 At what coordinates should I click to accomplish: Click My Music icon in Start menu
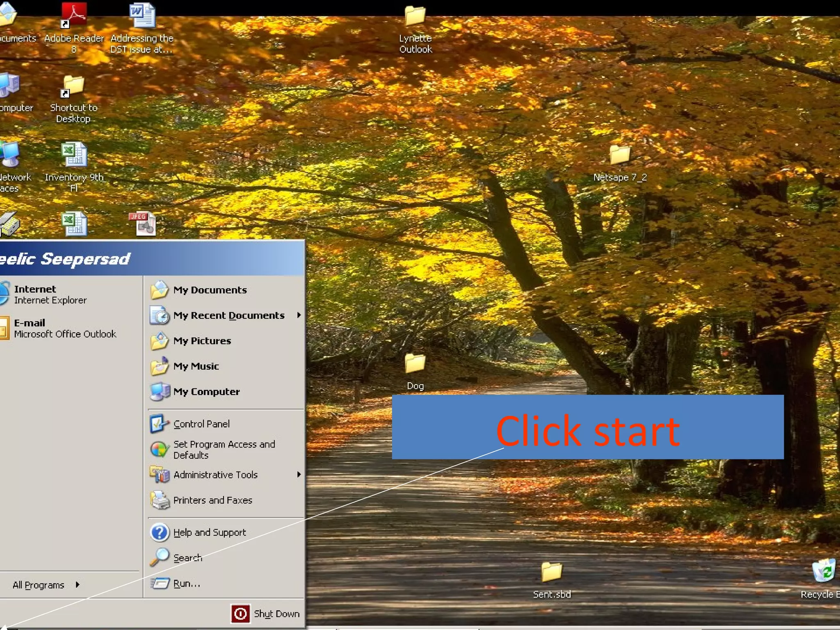point(159,366)
